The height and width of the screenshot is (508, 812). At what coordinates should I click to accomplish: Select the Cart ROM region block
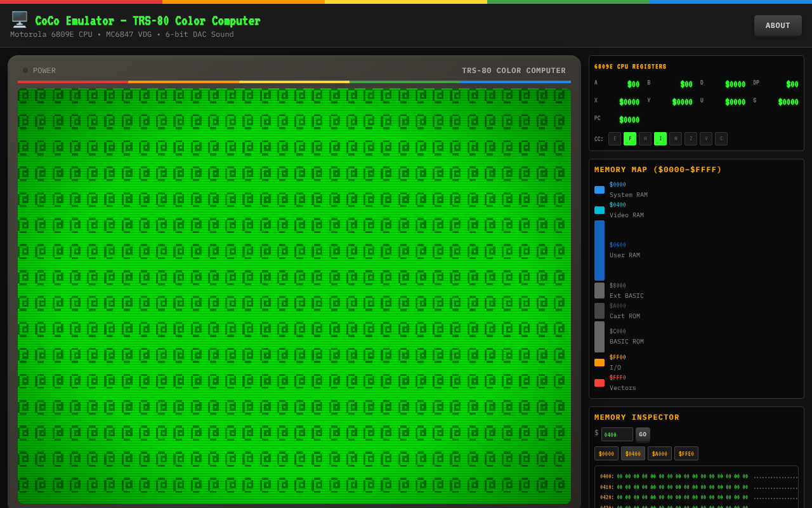click(x=599, y=311)
